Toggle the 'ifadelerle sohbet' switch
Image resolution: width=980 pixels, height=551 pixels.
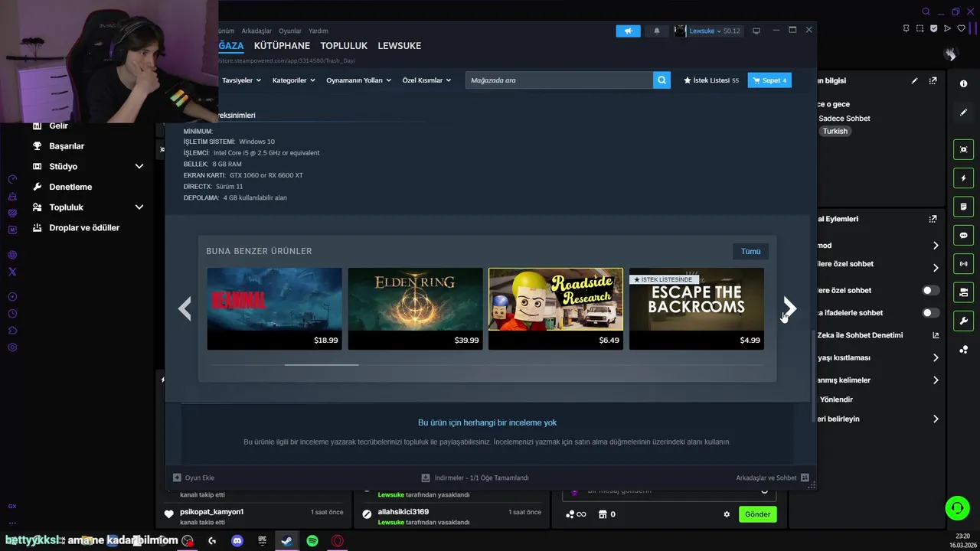930,313
